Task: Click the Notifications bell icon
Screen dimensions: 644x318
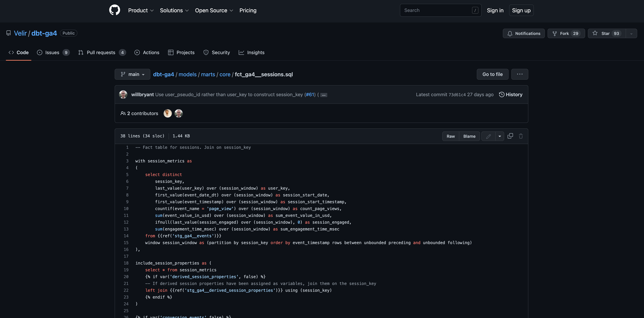Action: pos(510,34)
